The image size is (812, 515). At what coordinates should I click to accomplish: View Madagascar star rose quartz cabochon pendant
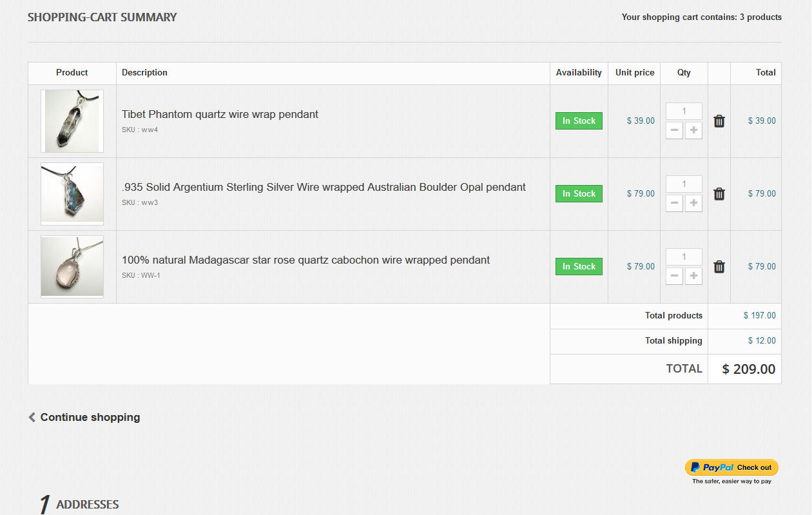pyautogui.click(x=305, y=260)
